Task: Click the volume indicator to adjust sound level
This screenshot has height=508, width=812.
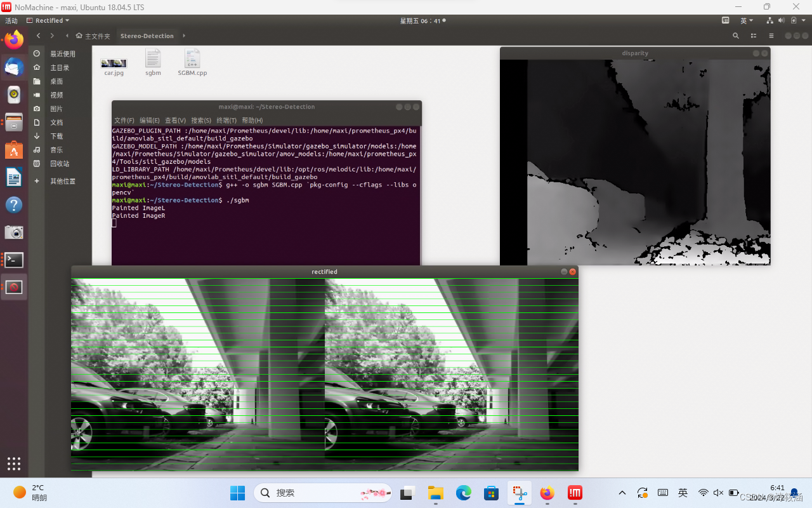Action: 781,20
